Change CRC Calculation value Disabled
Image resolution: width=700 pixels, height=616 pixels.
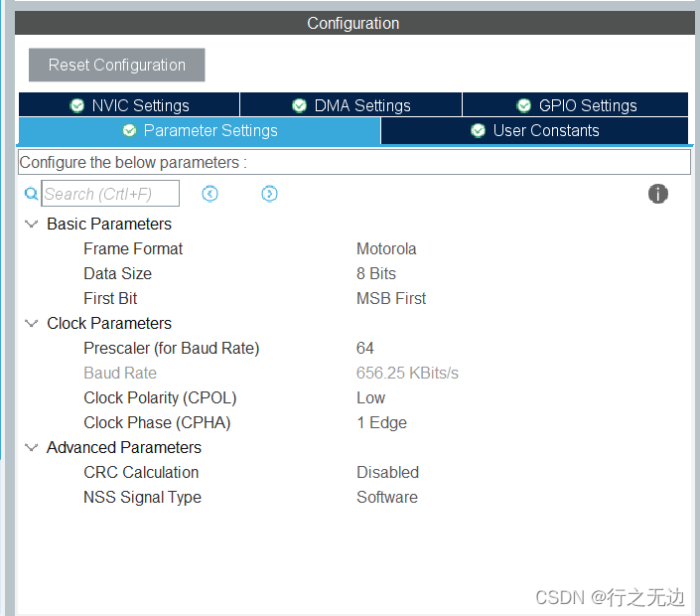point(387,472)
